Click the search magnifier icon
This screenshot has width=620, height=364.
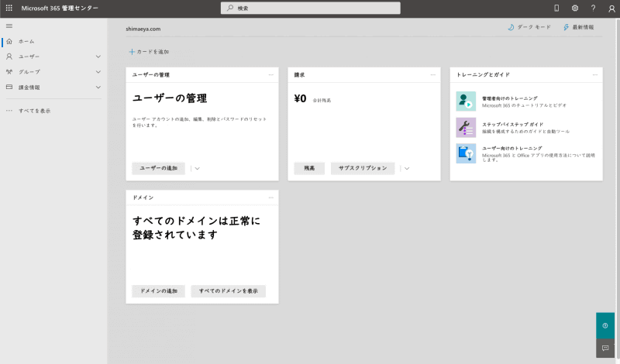pyautogui.click(x=230, y=8)
